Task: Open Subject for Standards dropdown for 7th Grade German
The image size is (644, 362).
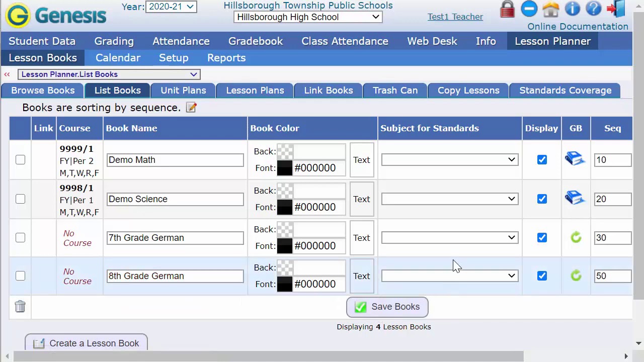Action: coord(450,237)
